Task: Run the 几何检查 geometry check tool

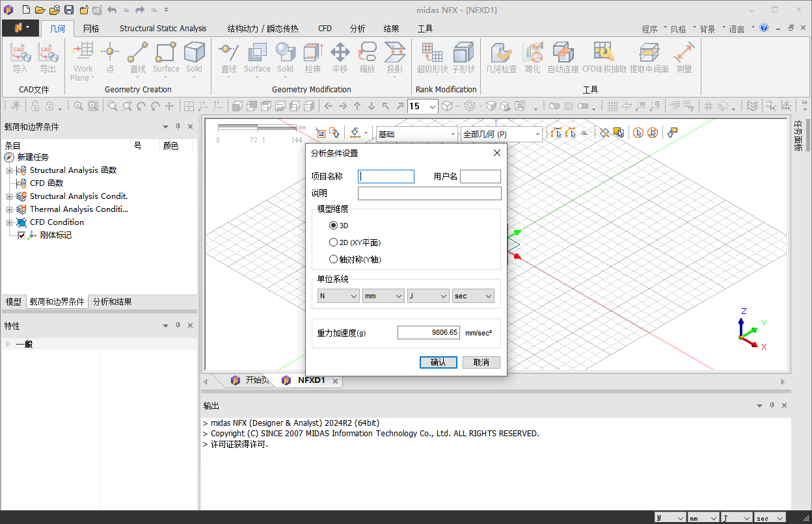Action: click(x=501, y=58)
